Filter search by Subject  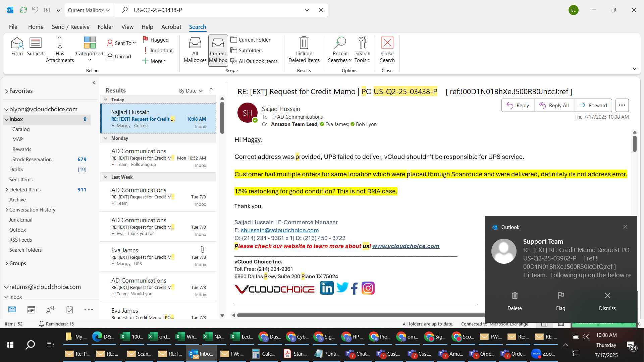pos(35,47)
